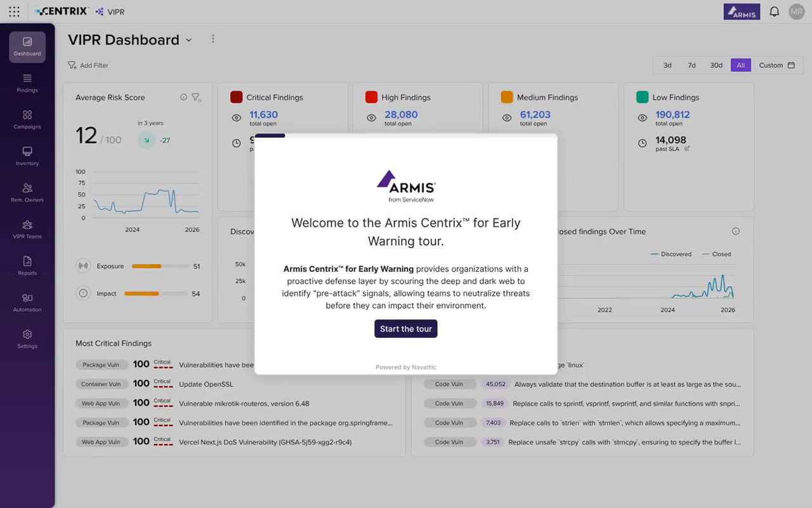Viewport: 812px width, 508px height.
Task: Click the Average Risk Score line chart
Action: 146,196
